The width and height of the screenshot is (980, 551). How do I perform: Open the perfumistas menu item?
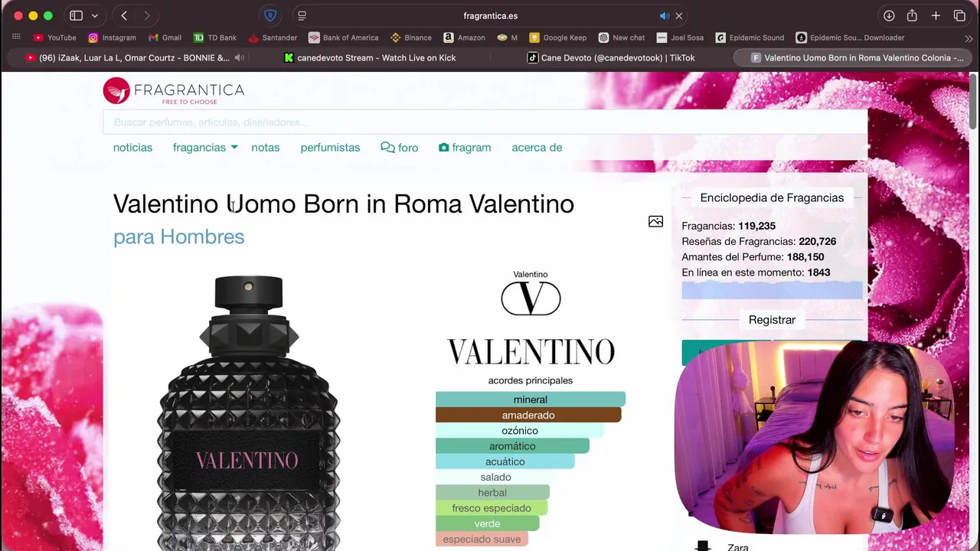[330, 148]
